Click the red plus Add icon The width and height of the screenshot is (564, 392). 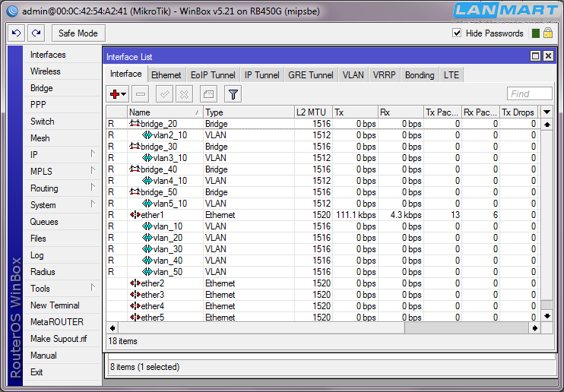coord(115,94)
